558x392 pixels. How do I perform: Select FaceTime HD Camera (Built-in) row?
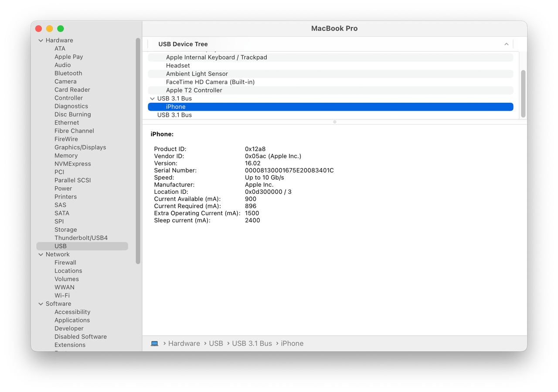[330, 82]
